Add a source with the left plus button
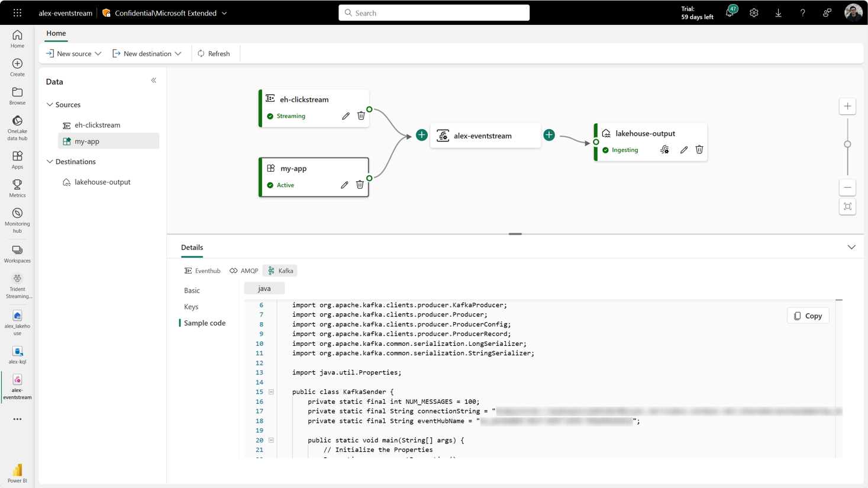868x488 pixels. click(421, 135)
